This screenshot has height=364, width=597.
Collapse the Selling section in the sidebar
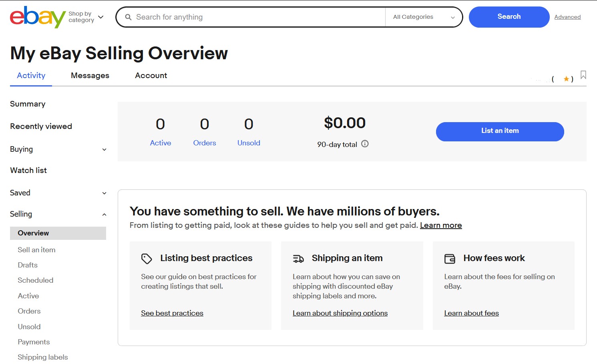(x=104, y=214)
